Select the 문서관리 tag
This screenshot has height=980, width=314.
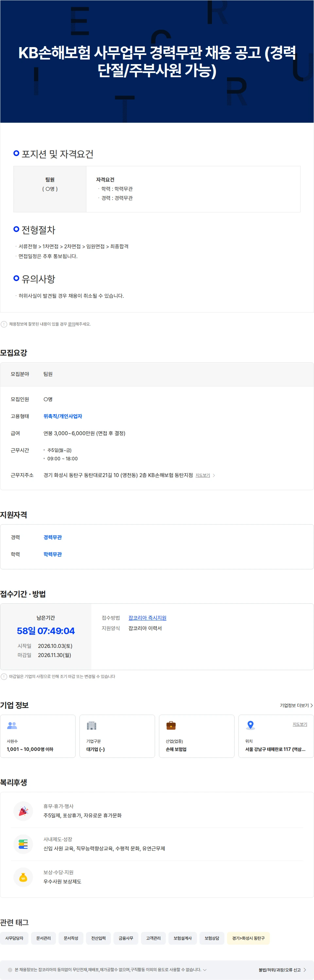pos(43,938)
